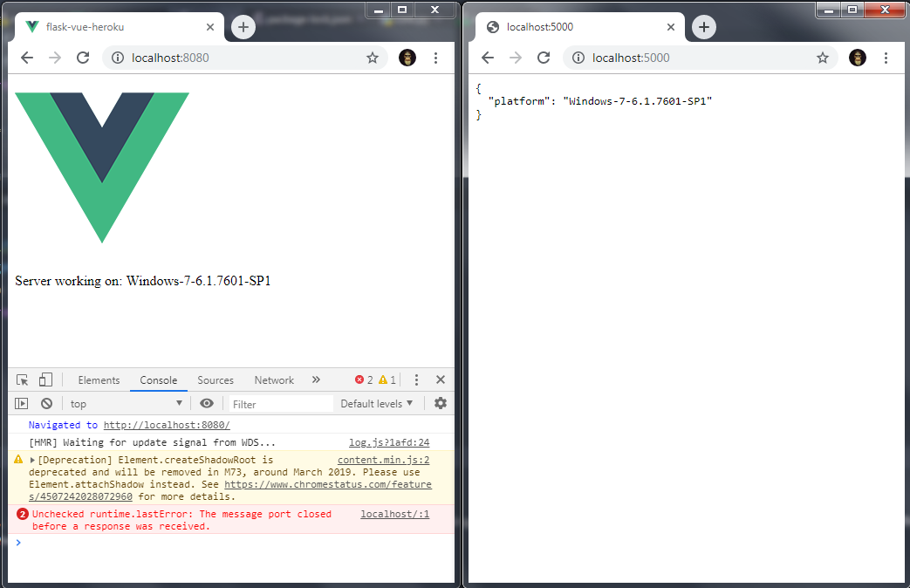910x588 pixels.
Task: Click the localhost:8080 address bar
Action: click(243, 58)
